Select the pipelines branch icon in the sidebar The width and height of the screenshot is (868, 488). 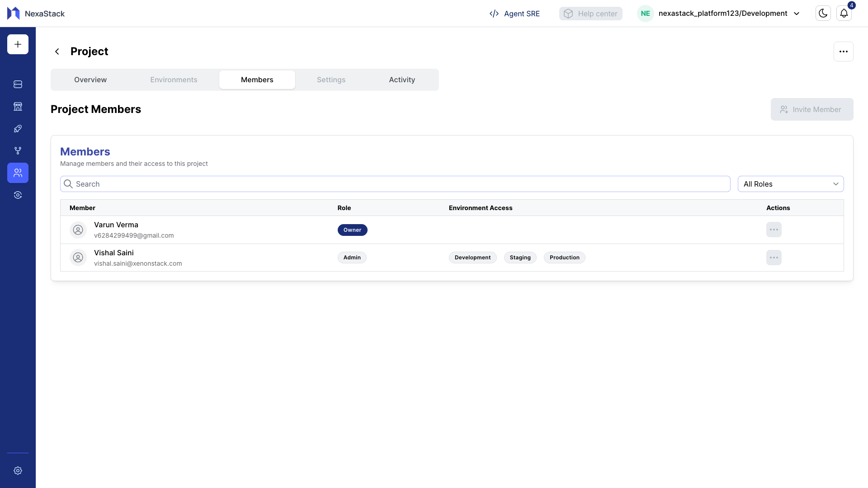point(18,150)
